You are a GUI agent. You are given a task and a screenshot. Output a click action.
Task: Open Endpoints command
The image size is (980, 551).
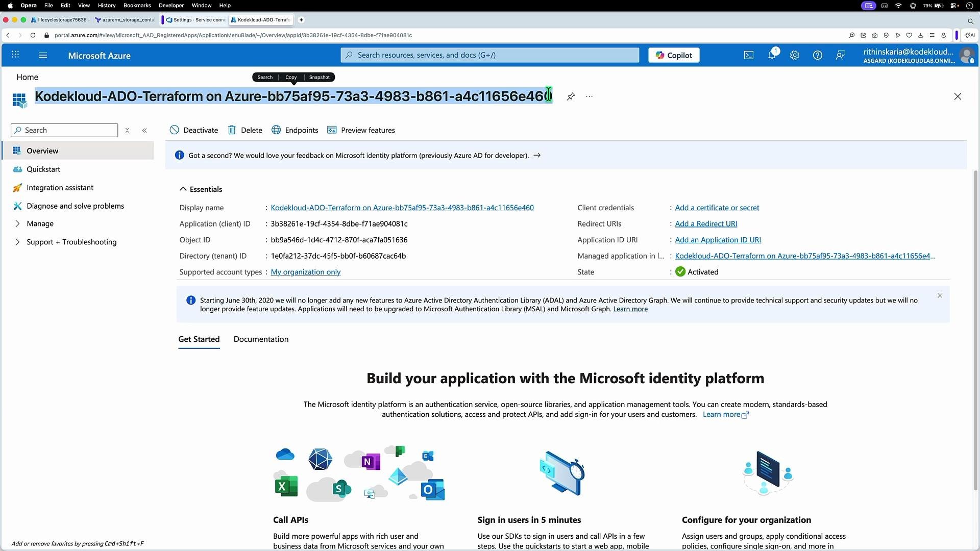[295, 130]
